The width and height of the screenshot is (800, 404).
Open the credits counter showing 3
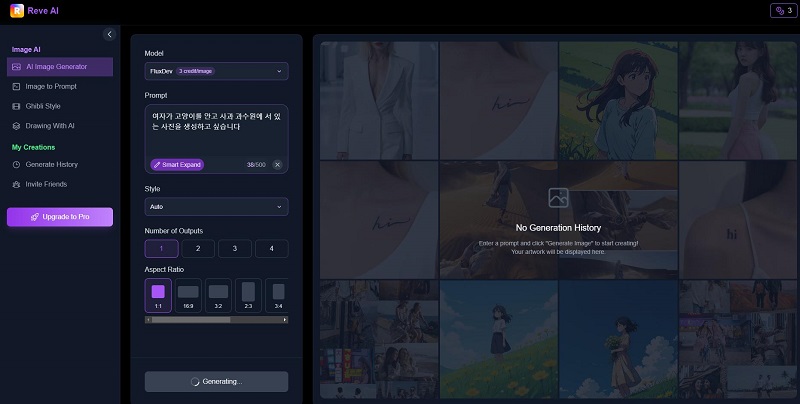[x=781, y=11]
